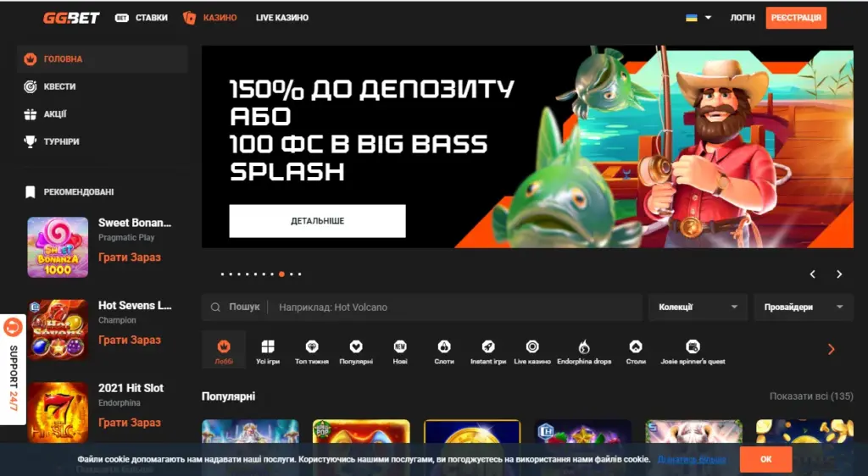The width and height of the screenshot is (868, 476).
Task: Click the Реєстрація button
Action: tap(796, 18)
